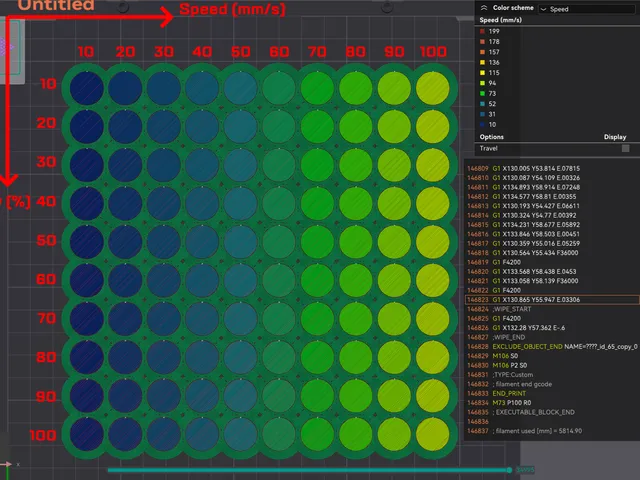This screenshot has height=480, width=640.
Task: Select G-code line 146810
Action: point(524,178)
